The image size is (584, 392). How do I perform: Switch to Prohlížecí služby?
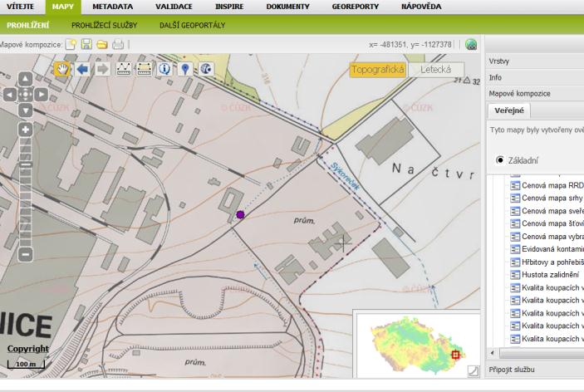(105, 25)
